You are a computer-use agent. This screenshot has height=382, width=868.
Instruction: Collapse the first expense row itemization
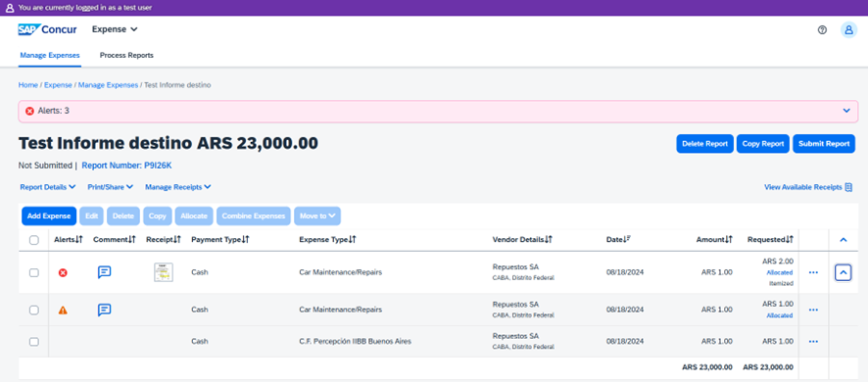point(843,272)
